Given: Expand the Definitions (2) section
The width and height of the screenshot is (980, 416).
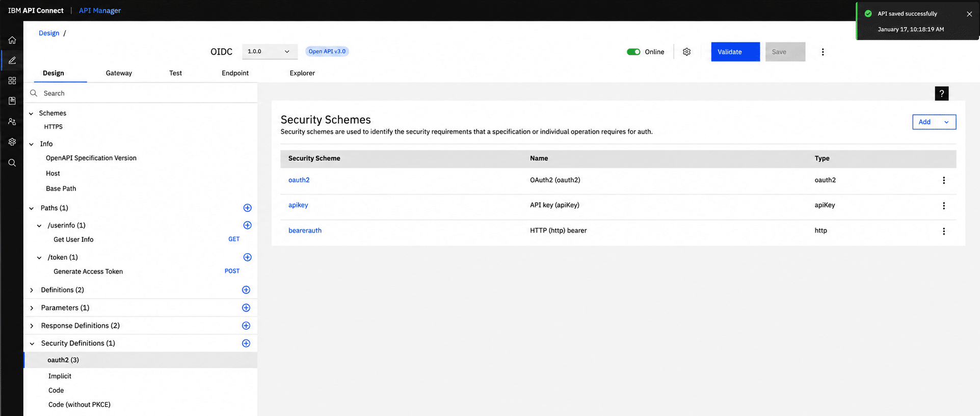Looking at the screenshot, I should 32,290.
